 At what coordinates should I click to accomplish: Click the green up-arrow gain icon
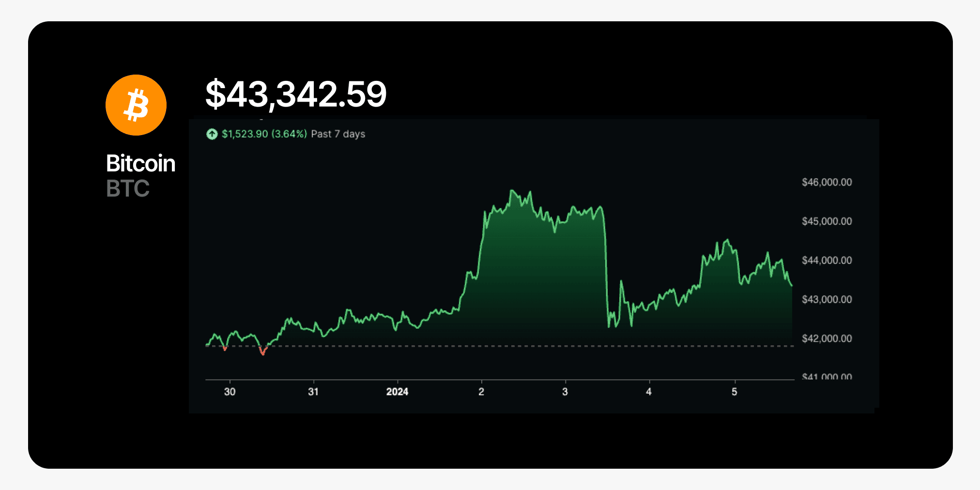pos(212,134)
